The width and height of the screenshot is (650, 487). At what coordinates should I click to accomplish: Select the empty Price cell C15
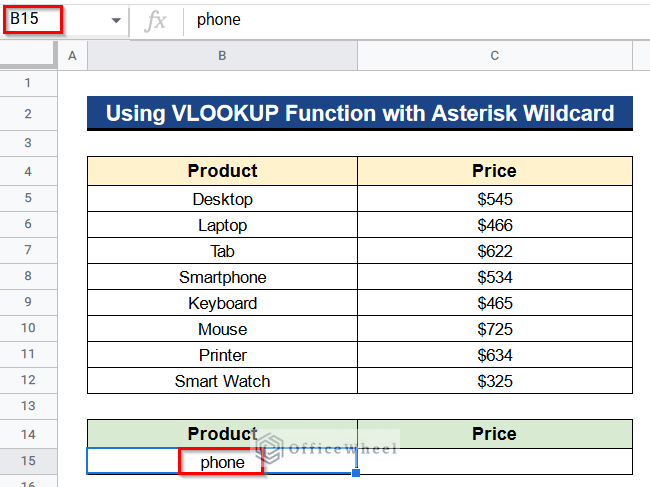click(494, 461)
